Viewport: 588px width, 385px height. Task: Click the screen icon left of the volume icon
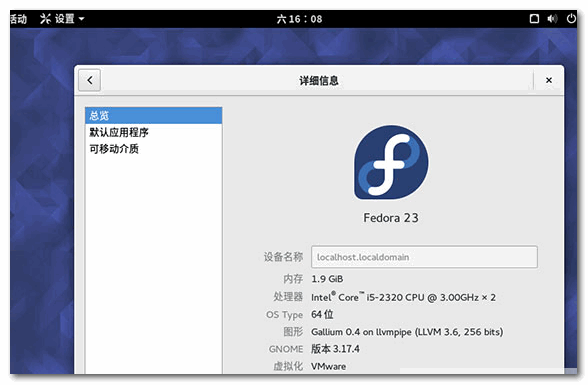[534, 19]
